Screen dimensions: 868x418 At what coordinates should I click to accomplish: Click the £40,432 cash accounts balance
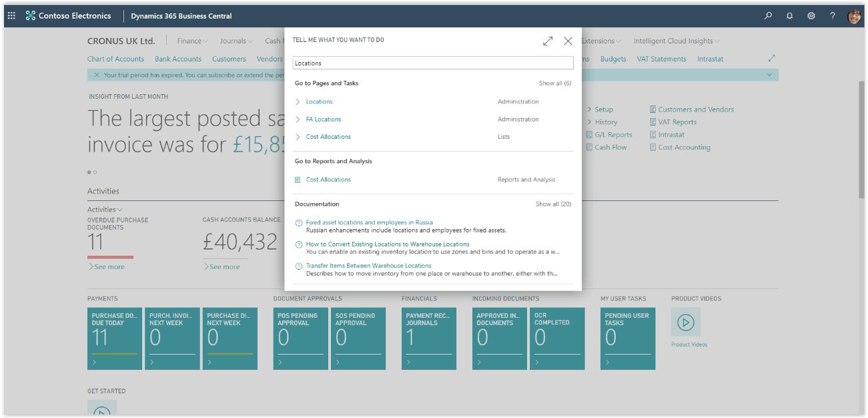(240, 242)
